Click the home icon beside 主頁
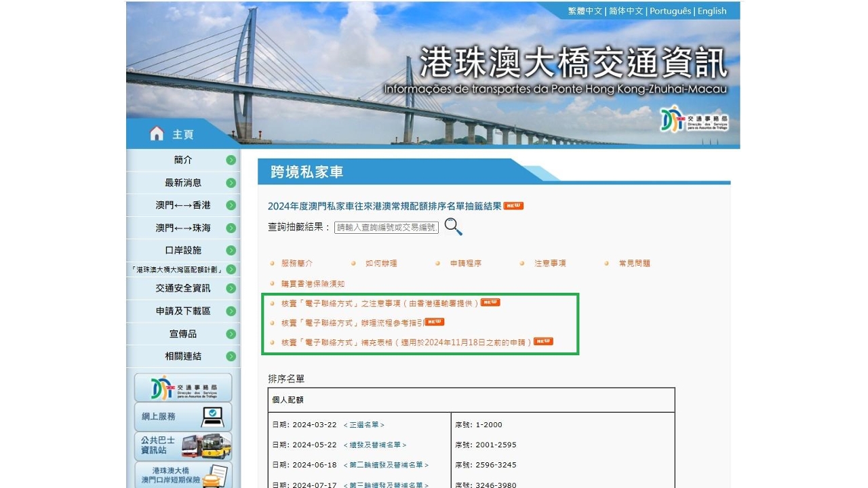868x488 pixels. pos(157,134)
